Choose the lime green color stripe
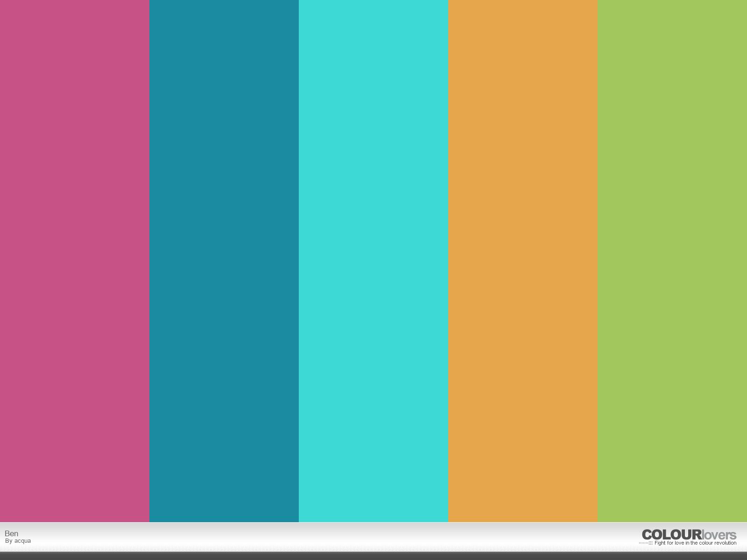The image size is (747, 560). click(672, 261)
